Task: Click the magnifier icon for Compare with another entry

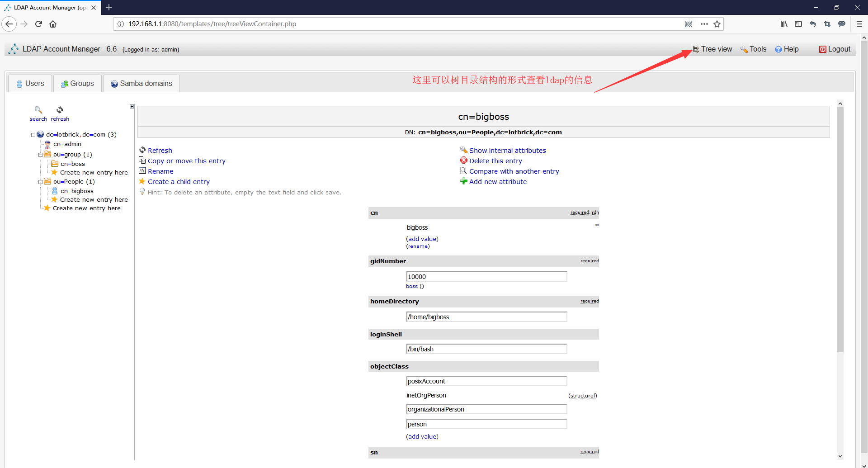Action: (463, 170)
